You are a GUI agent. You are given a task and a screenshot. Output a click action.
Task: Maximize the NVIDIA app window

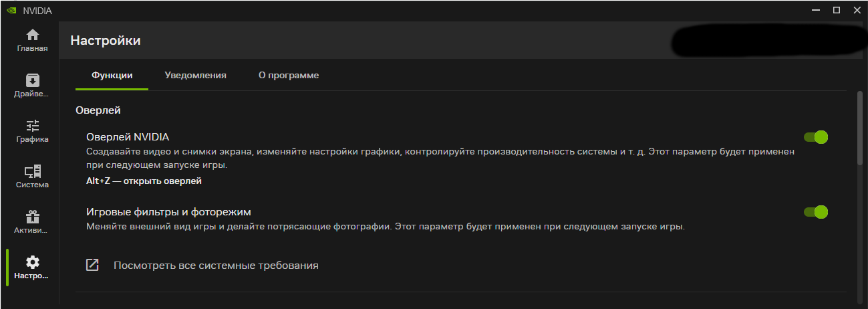[836, 10]
